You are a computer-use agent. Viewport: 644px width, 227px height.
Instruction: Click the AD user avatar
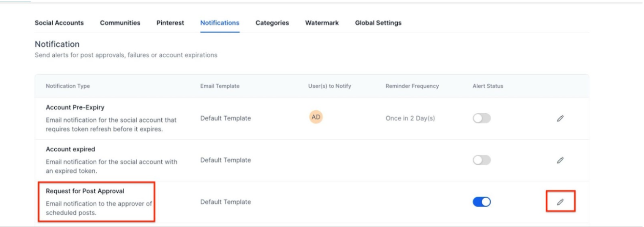tap(316, 118)
